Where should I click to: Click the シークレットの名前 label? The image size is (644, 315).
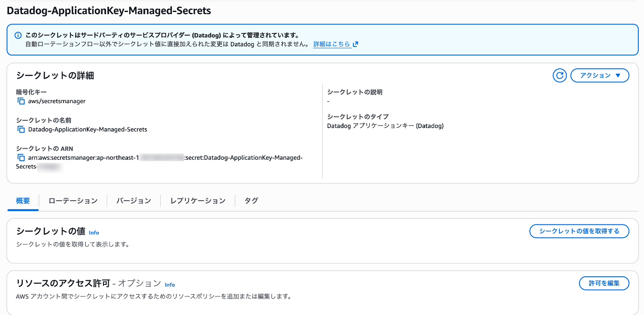44,120
